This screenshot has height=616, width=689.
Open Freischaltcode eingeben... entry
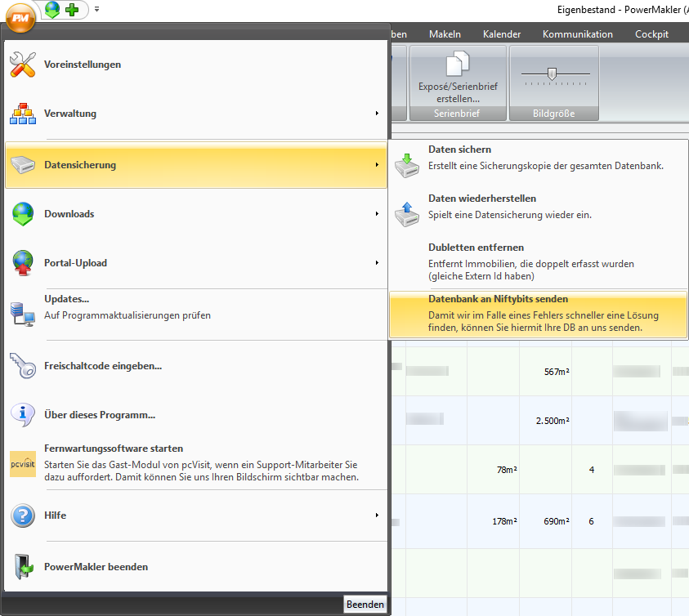pos(196,366)
